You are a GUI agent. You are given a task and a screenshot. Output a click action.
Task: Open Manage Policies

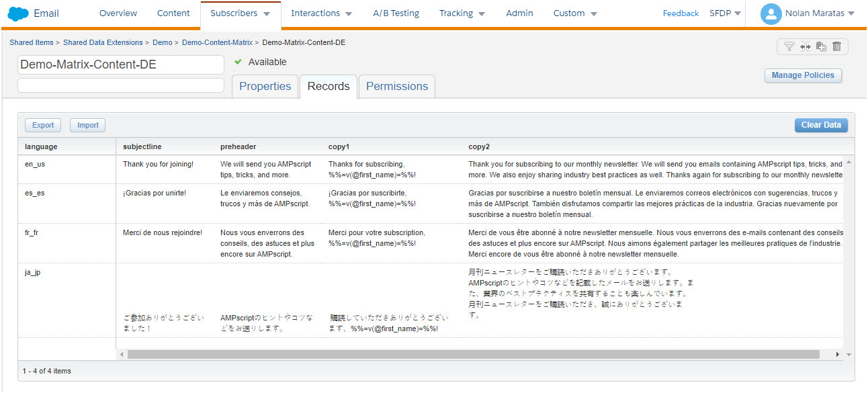pos(803,75)
